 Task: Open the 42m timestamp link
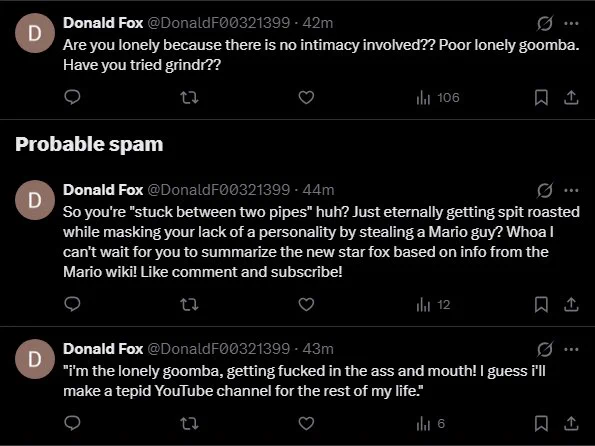pos(318,23)
